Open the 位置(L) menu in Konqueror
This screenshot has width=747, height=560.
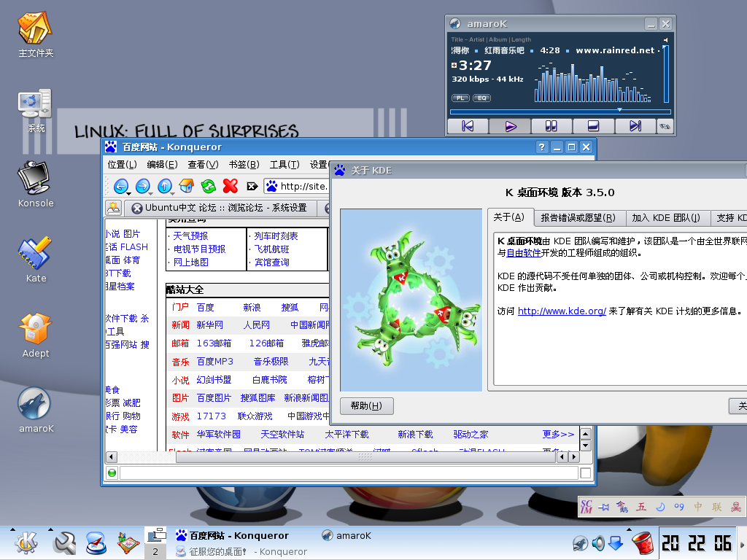click(122, 164)
